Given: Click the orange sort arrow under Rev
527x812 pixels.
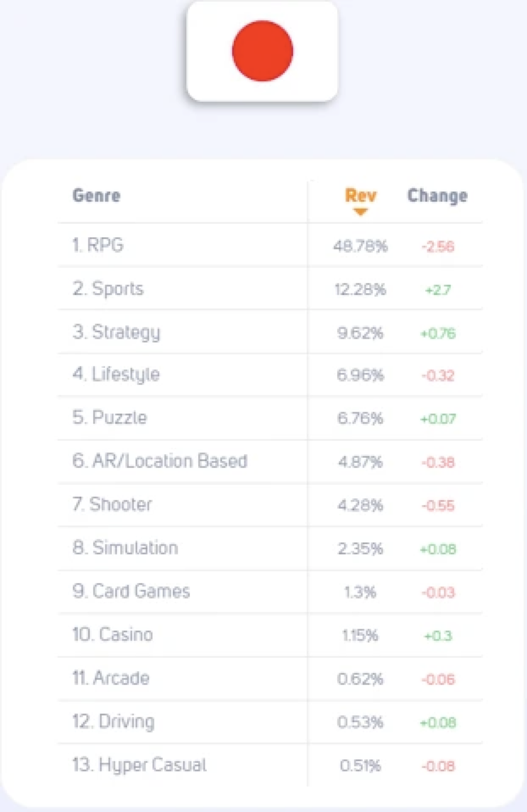Looking at the screenshot, I should [x=360, y=212].
